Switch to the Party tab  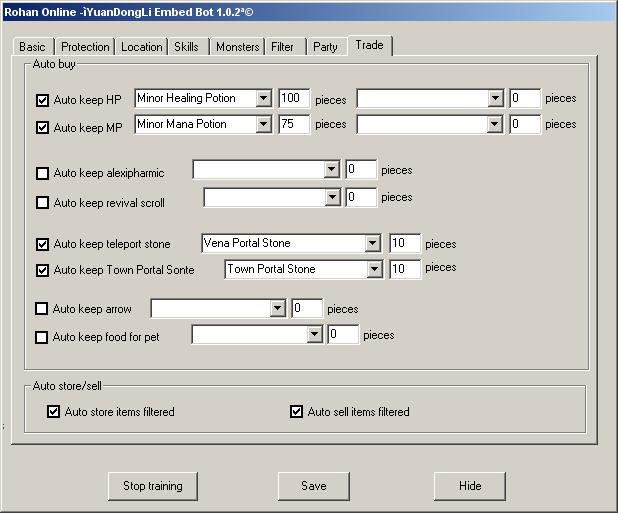(325, 46)
